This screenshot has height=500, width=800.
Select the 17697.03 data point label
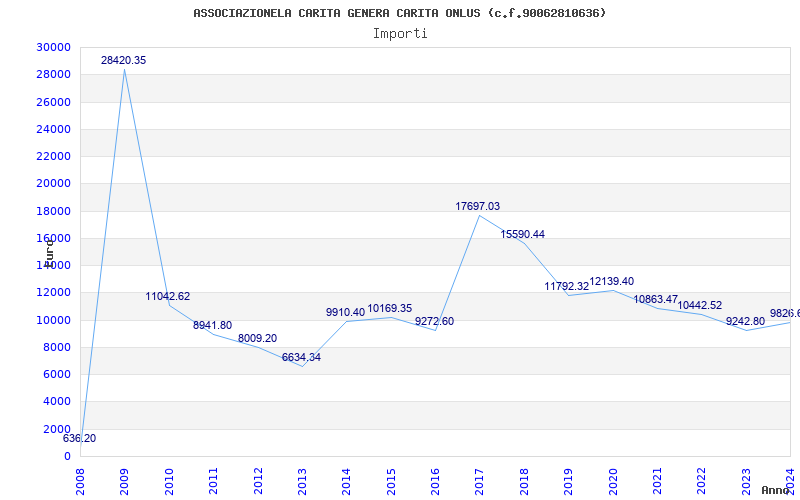(478, 206)
